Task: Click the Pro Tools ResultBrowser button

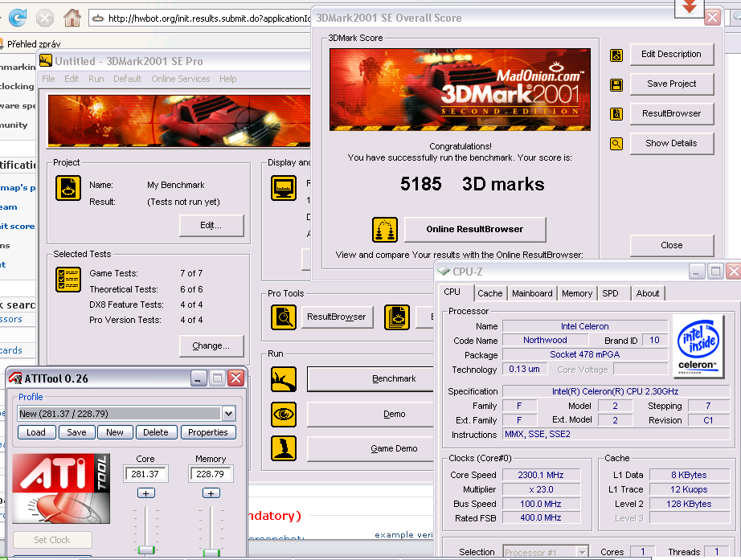Action: (337, 317)
